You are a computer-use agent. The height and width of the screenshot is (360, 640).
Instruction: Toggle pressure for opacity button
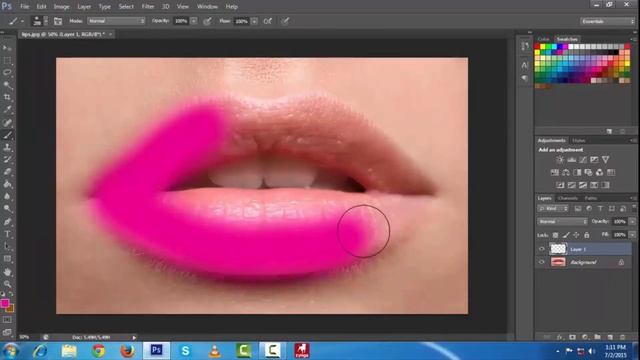(207, 21)
